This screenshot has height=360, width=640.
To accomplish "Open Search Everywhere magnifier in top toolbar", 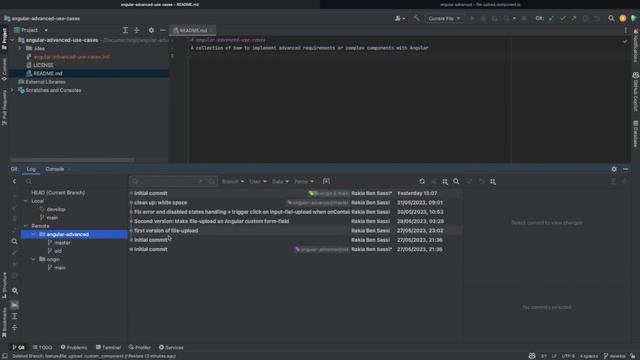I will click(611, 18).
